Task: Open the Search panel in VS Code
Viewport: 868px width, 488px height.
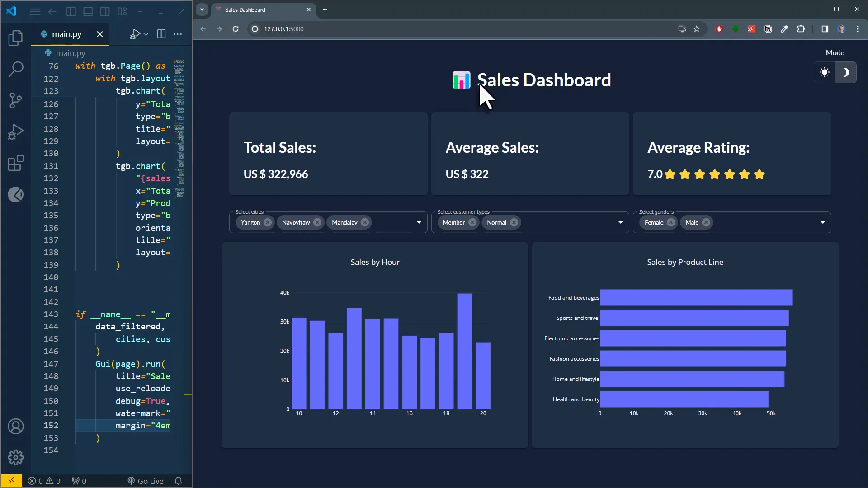Action: point(16,68)
